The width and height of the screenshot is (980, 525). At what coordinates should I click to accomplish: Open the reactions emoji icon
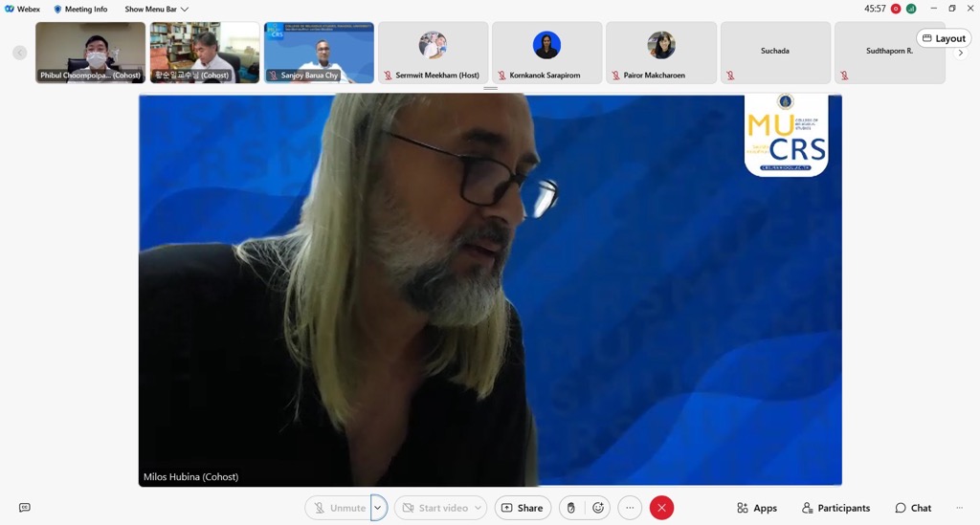(598, 508)
